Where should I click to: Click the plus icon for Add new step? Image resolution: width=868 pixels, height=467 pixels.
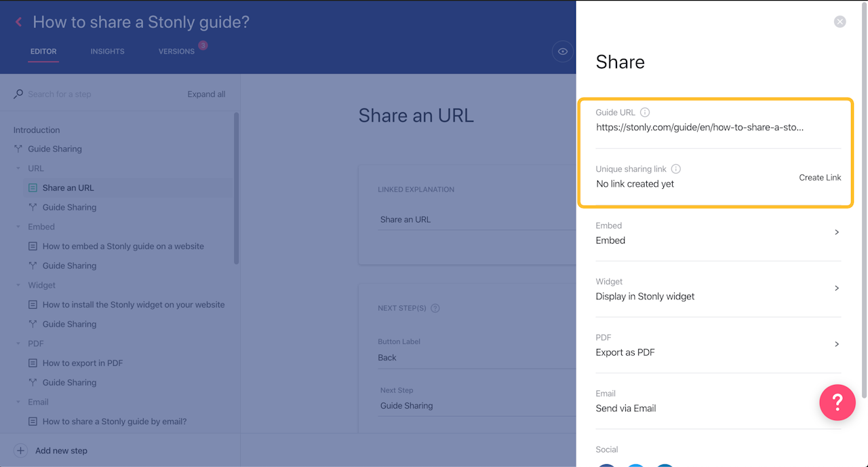click(x=21, y=451)
